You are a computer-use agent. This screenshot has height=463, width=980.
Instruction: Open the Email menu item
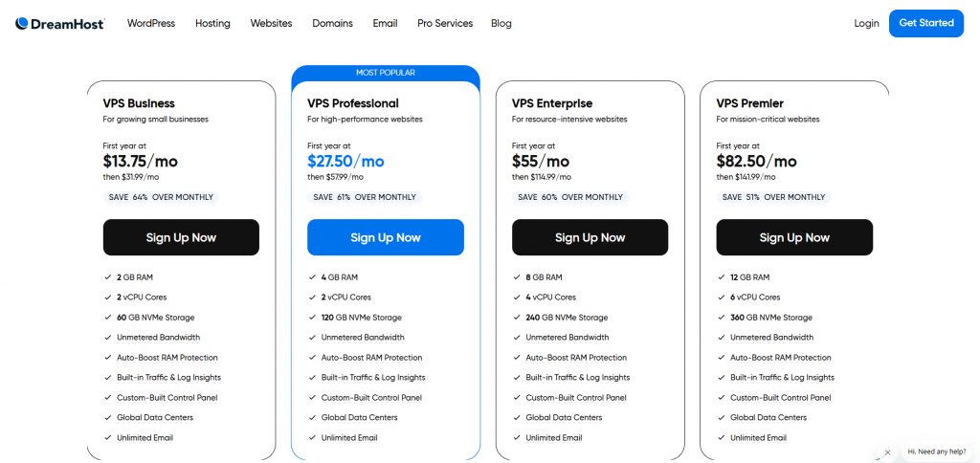tap(385, 23)
